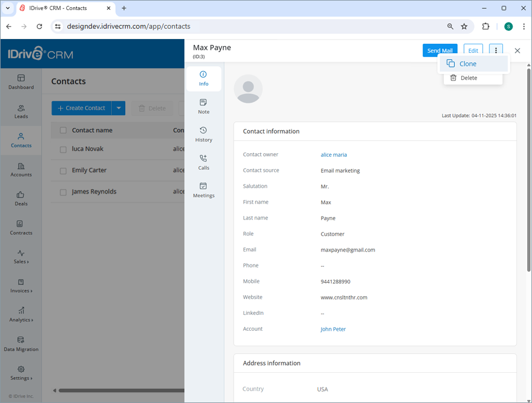Select Emily Carter via her checkbox
532x403 pixels.
point(63,170)
